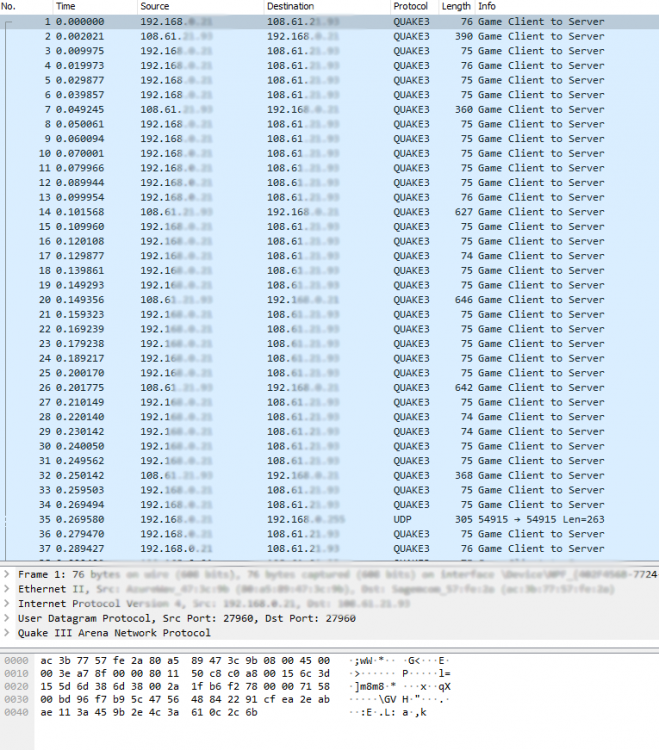Select packet 19 at time 0.149293
The width and height of the screenshot is (659, 750).
point(330,285)
